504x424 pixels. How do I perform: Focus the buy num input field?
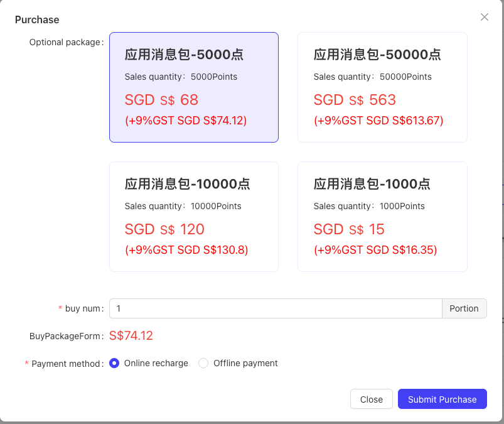click(276, 308)
